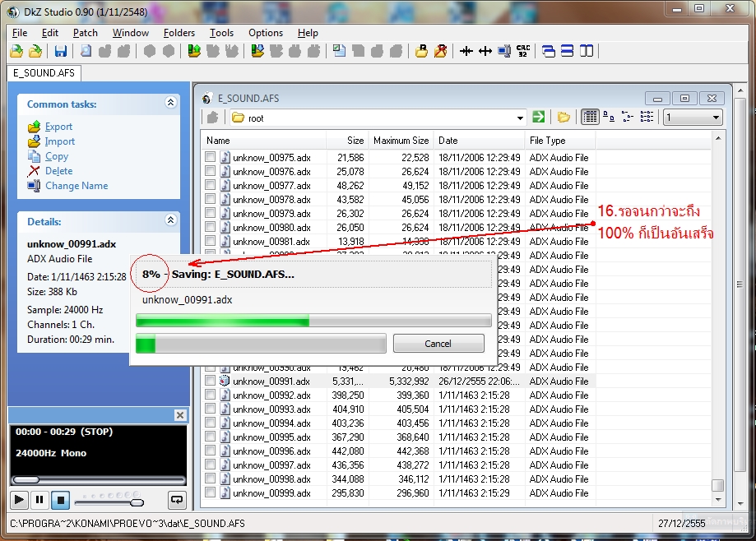Click the player Pause button
Screen dimensions: 756x541
pos(39,500)
